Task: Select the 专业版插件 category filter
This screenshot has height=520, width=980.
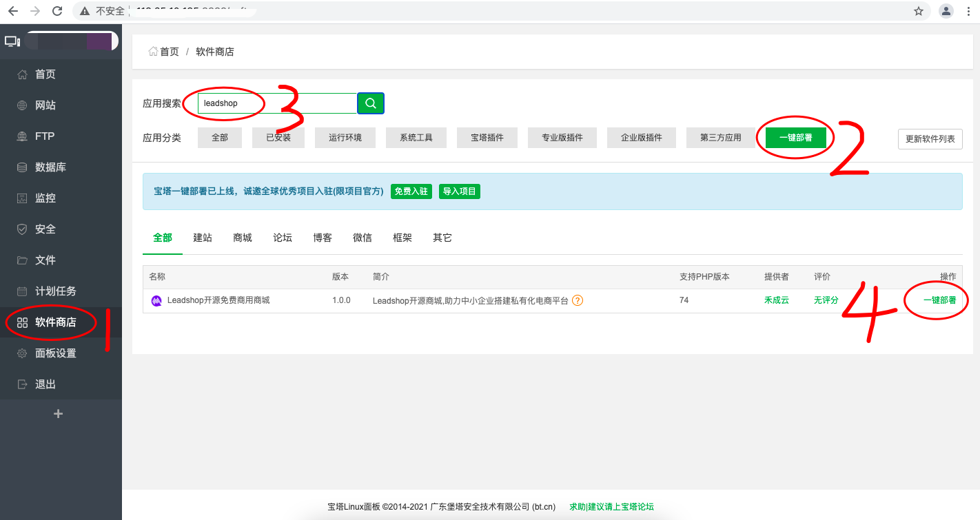Action: 562,138
